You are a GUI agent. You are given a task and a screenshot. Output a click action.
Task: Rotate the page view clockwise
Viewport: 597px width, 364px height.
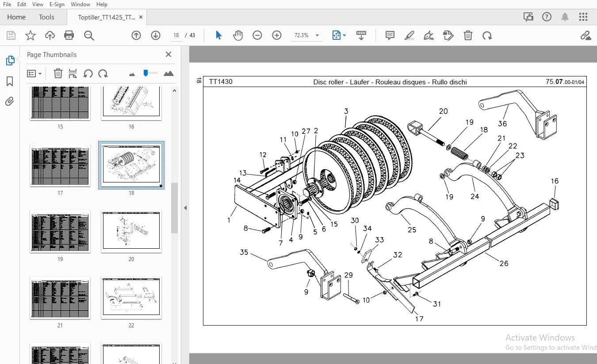[x=487, y=35]
